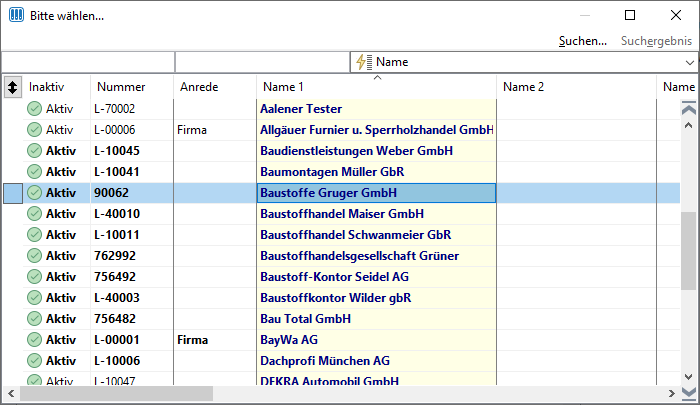
Task: Jump to bottom with double-down arrow
Action: 689,393
